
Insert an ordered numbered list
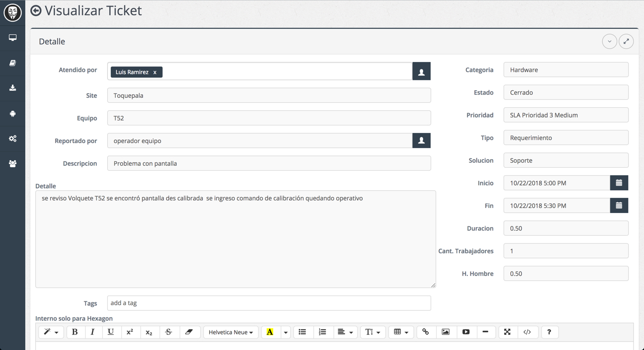pyautogui.click(x=323, y=332)
